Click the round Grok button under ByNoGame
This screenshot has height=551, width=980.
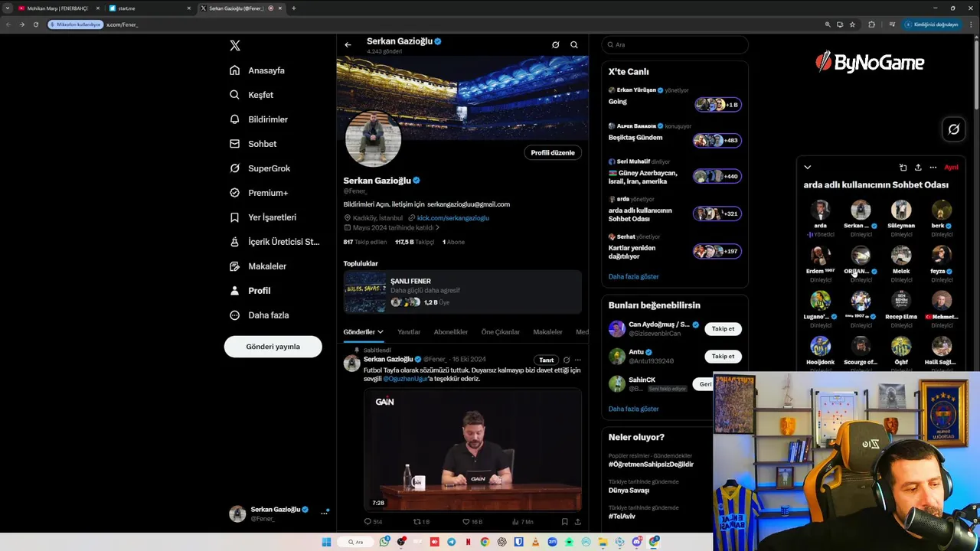pos(953,129)
